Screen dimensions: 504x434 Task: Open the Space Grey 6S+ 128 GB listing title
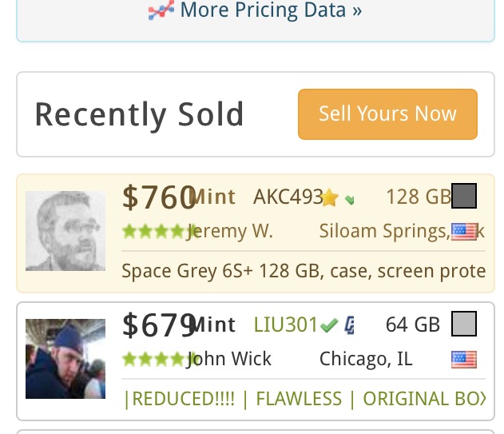[304, 271]
